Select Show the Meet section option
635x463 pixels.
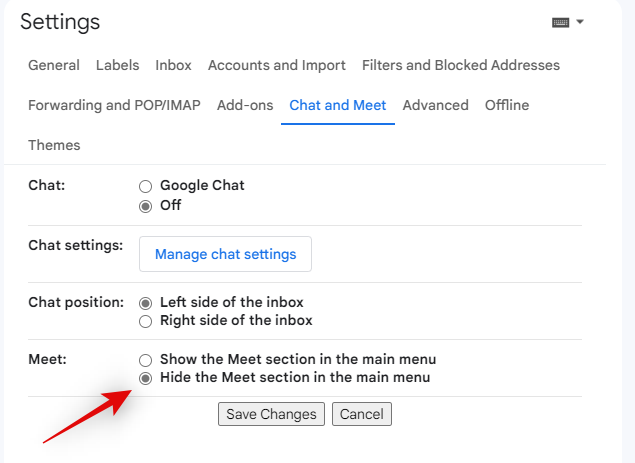click(x=146, y=359)
